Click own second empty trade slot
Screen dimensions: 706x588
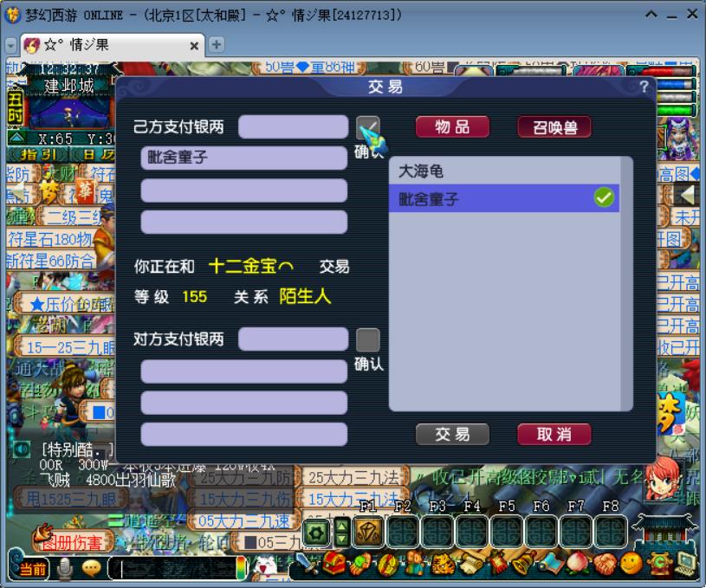point(243,191)
